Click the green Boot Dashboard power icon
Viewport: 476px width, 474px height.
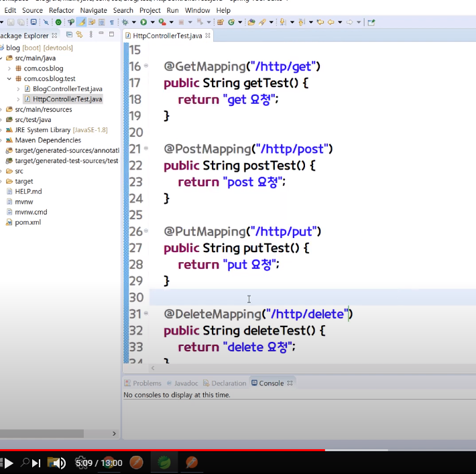[x=58, y=22]
